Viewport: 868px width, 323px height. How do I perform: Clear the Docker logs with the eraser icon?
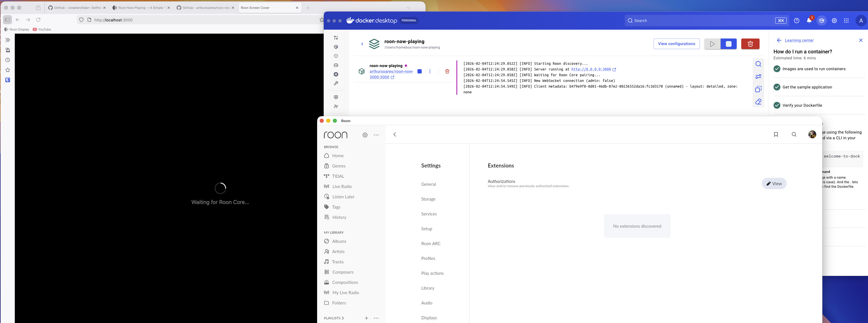(758, 102)
